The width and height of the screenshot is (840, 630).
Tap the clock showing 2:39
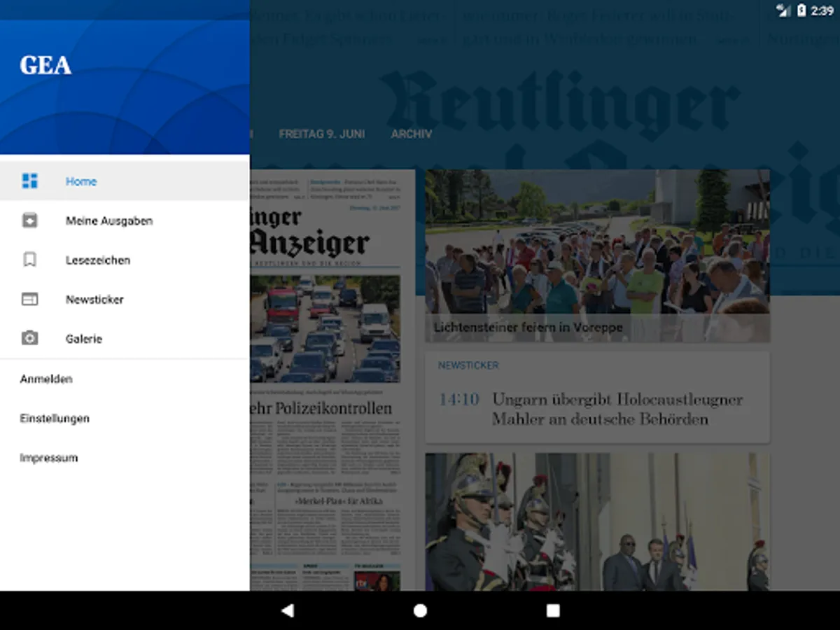pos(822,10)
